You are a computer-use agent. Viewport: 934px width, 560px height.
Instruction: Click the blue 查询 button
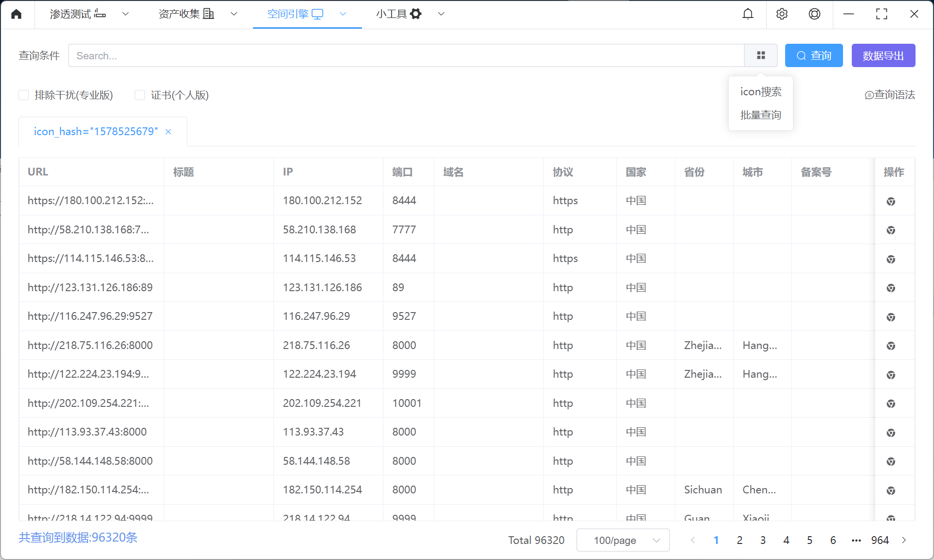pos(813,55)
